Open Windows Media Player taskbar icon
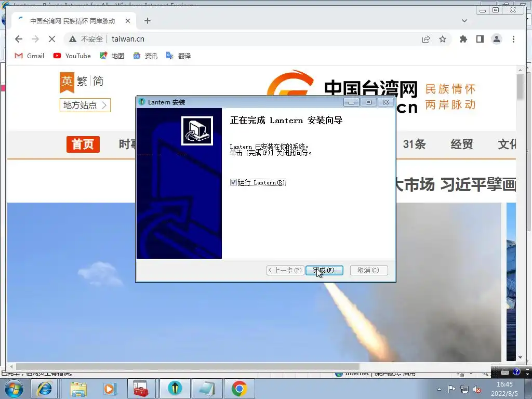Image resolution: width=532 pixels, height=399 pixels. click(110, 389)
